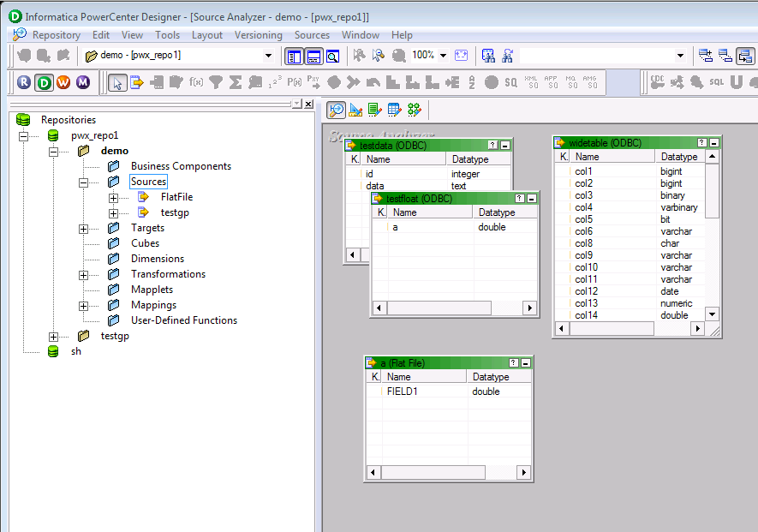758x532 pixels.
Task: Open the Layout menu
Action: (207, 35)
